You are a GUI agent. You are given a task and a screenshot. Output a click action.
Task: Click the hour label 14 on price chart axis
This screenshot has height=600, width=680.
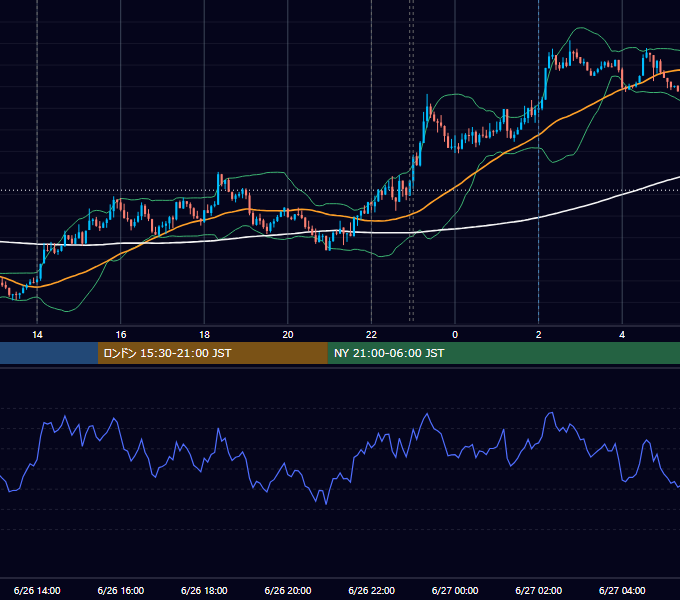click(x=37, y=335)
